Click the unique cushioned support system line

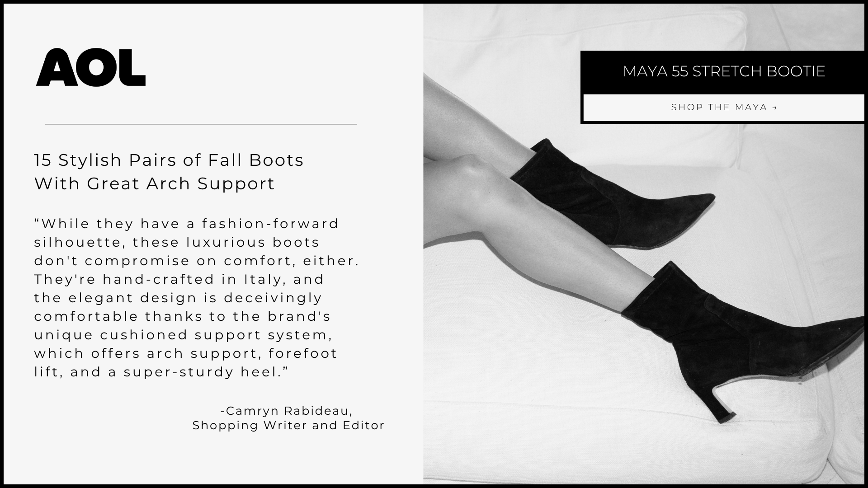pos(184,335)
